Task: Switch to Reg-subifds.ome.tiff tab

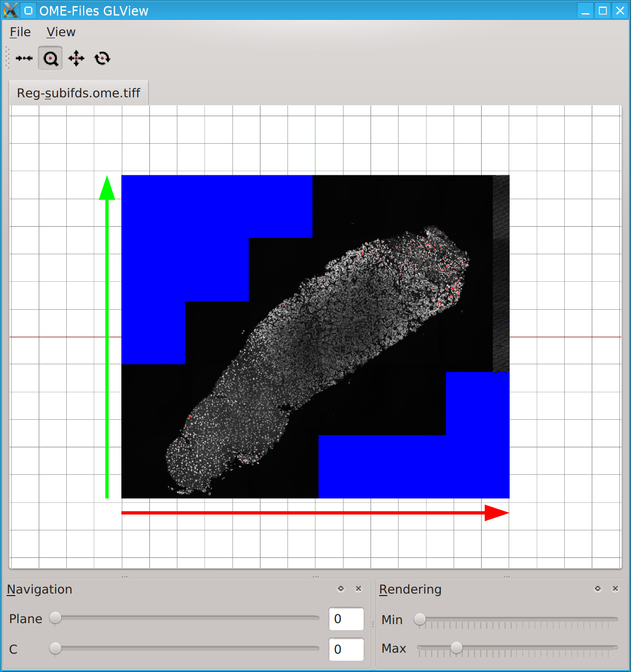Action: pos(78,93)
